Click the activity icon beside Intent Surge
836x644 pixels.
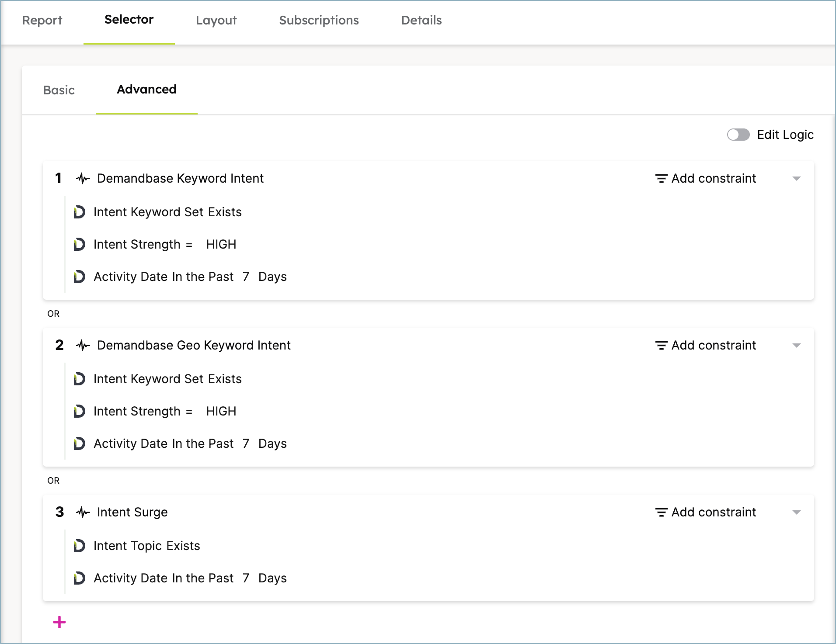coord(83,512)
